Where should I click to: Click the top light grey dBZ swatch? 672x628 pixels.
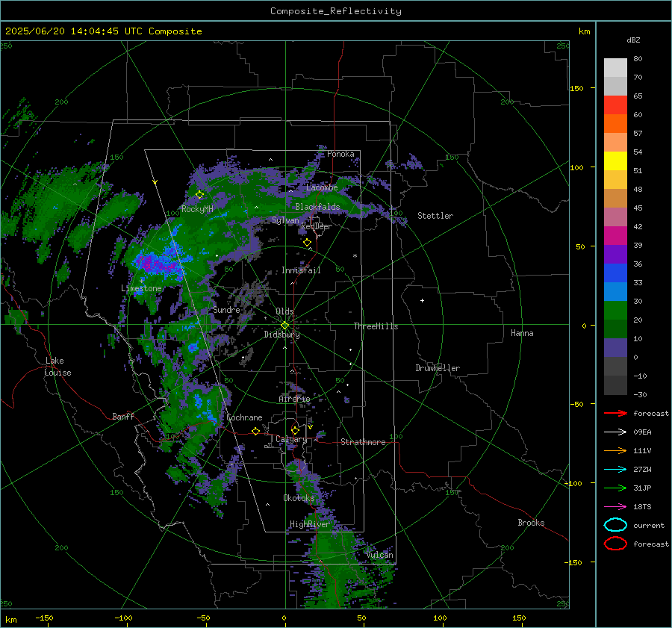[615, 68]
